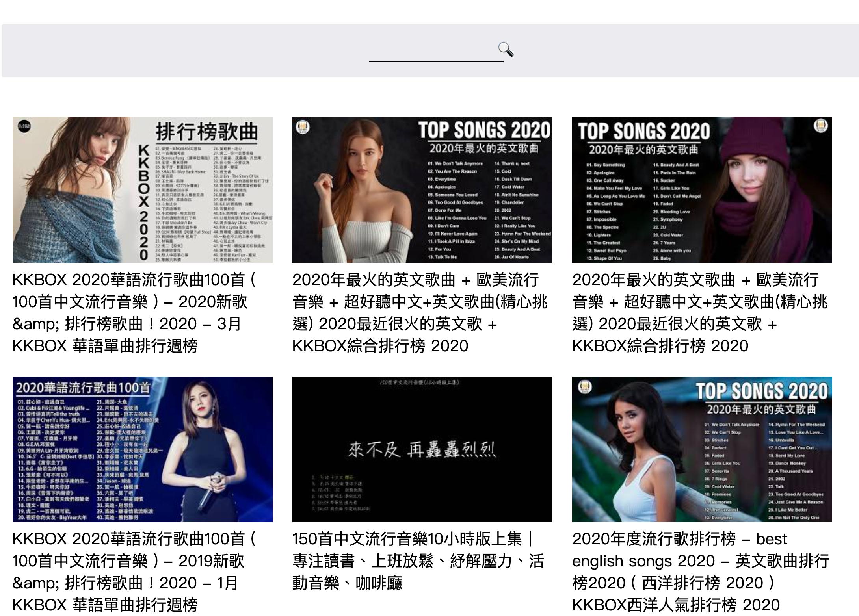Click the magnifying glass search icon
This screenshot has width=859, height=616.
pyautogui.click(x=506, y=50)
